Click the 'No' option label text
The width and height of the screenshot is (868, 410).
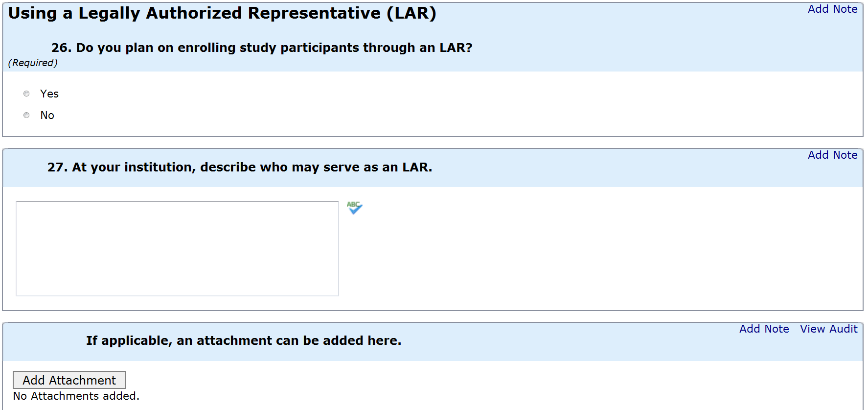pyautogui.click(x=47, y=115)
